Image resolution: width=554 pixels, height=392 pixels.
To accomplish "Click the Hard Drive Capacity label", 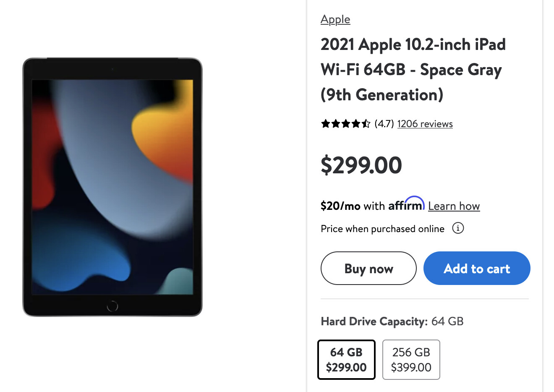I will click(x=374, y=321).
